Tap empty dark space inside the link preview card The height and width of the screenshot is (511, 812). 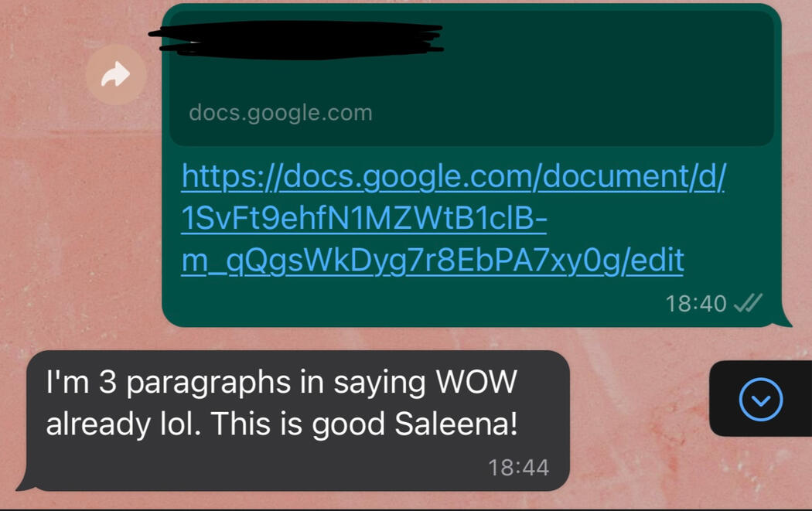tap(595, 77)
